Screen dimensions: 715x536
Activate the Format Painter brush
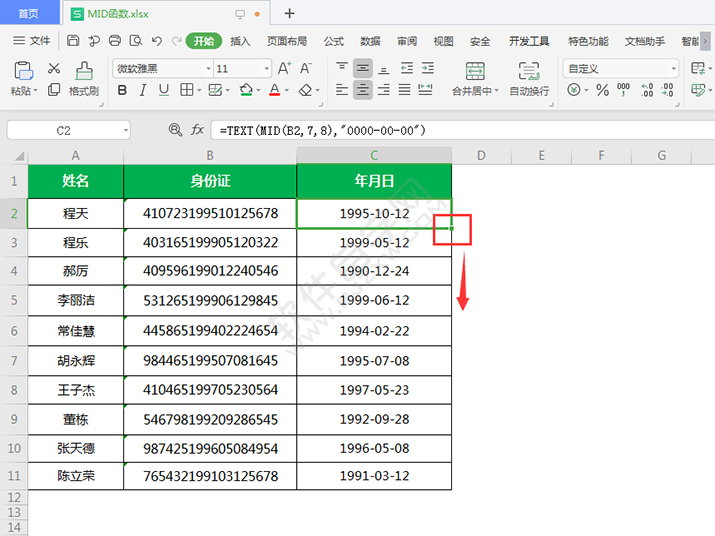tap(84, 70)
